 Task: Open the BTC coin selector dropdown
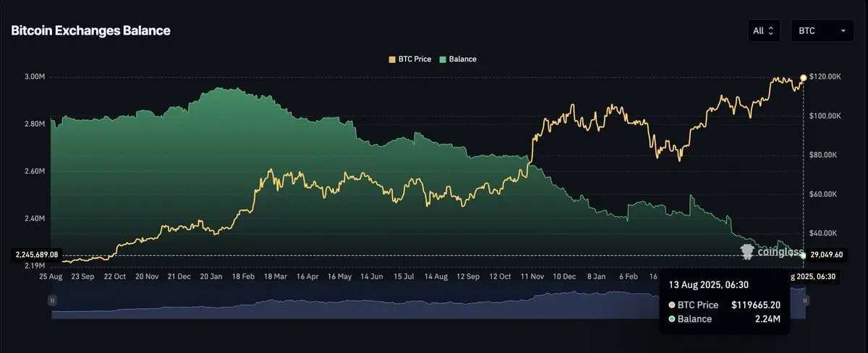[x=822, y=31]
